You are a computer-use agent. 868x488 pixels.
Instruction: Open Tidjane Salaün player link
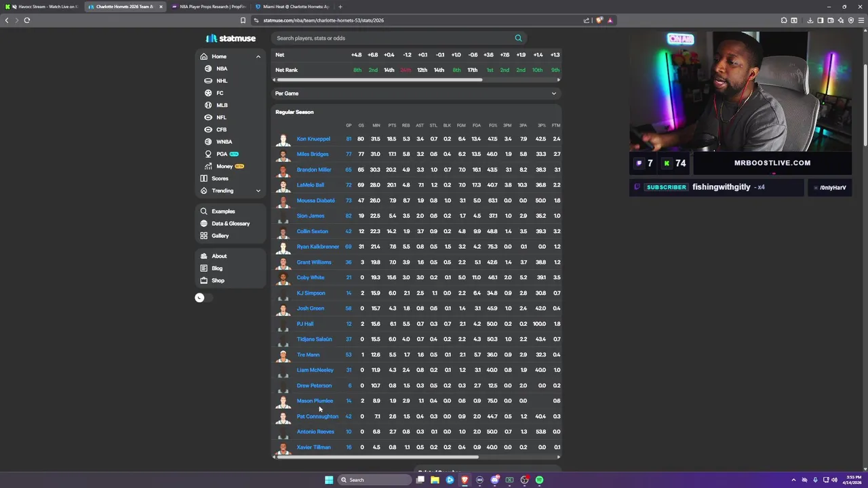pyautogui.click(x=315, y=340)
